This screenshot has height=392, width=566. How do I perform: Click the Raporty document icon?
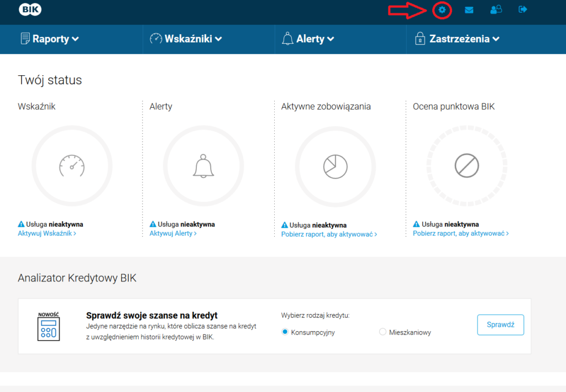coord(25,38)
